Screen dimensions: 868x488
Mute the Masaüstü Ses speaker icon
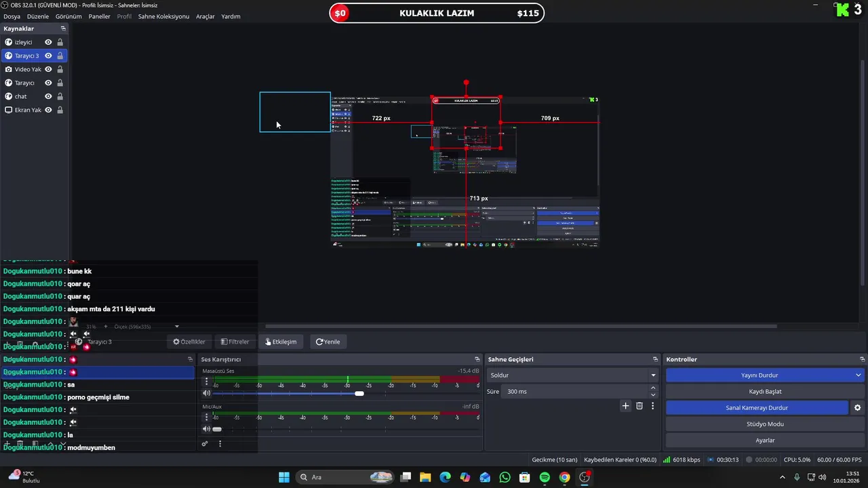(x=206, y=393)
